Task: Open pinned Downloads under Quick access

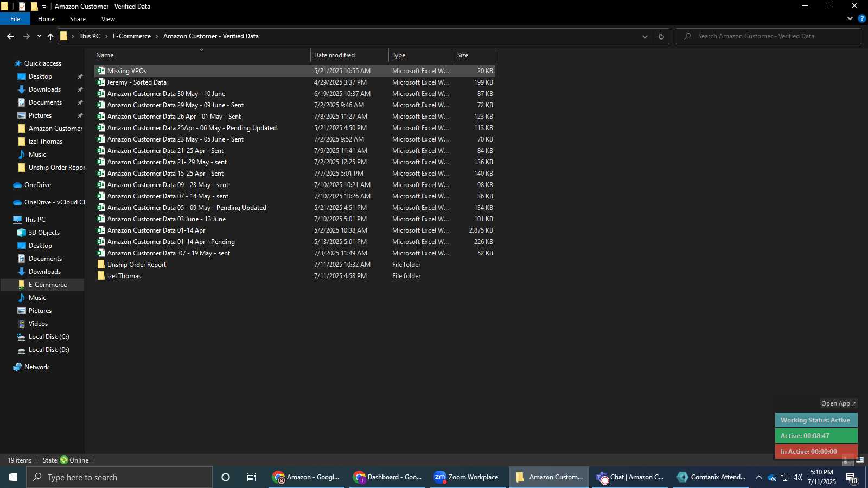Action: [x=44, y=89]
